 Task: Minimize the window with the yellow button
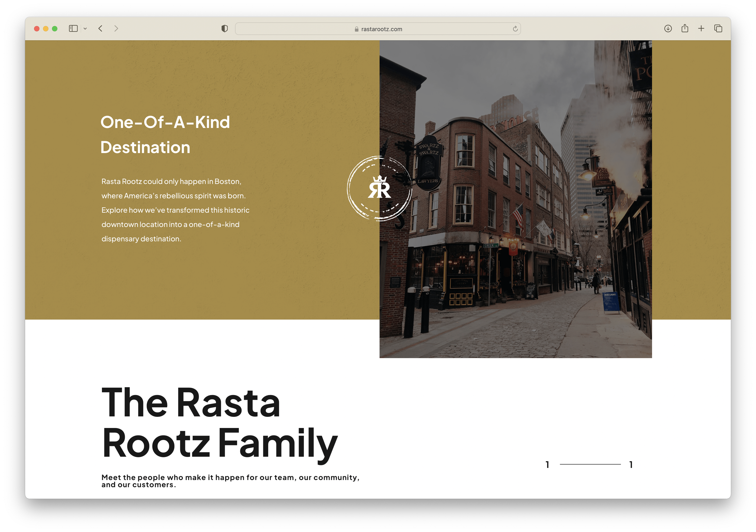point(46,29)
